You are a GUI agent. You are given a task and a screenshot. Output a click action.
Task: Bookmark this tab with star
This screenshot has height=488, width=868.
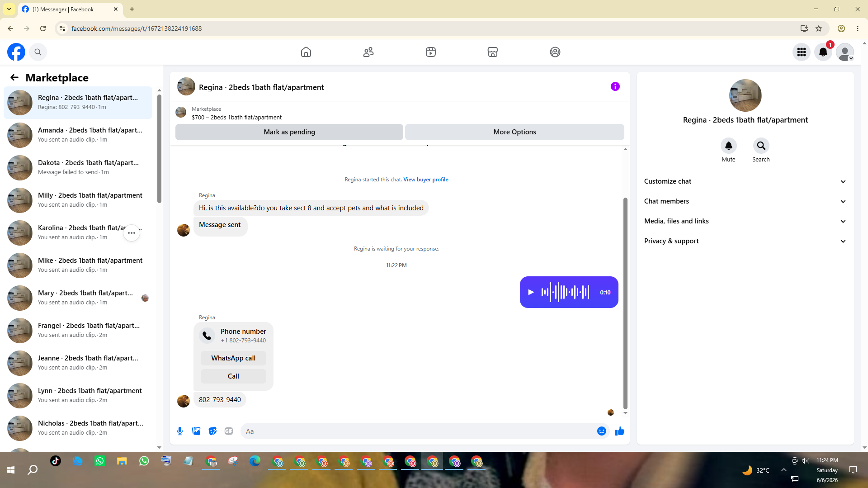[x=819, y=28]
